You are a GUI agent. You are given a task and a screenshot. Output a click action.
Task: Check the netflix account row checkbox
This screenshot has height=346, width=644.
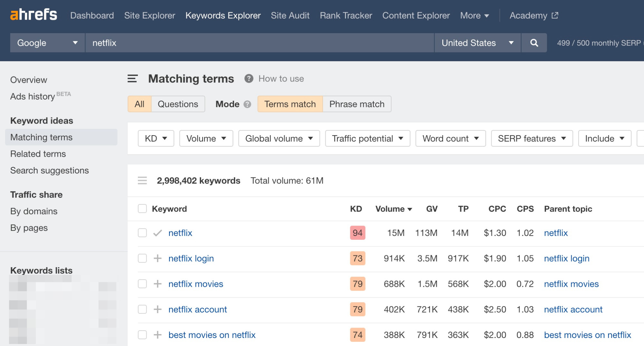coord(142,309)
